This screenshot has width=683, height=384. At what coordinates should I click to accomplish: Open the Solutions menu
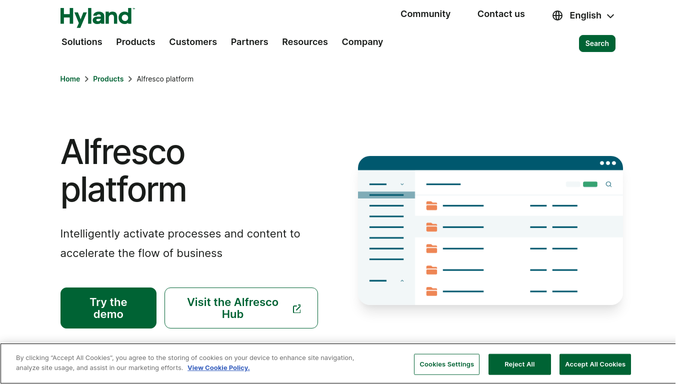point(82,42)
